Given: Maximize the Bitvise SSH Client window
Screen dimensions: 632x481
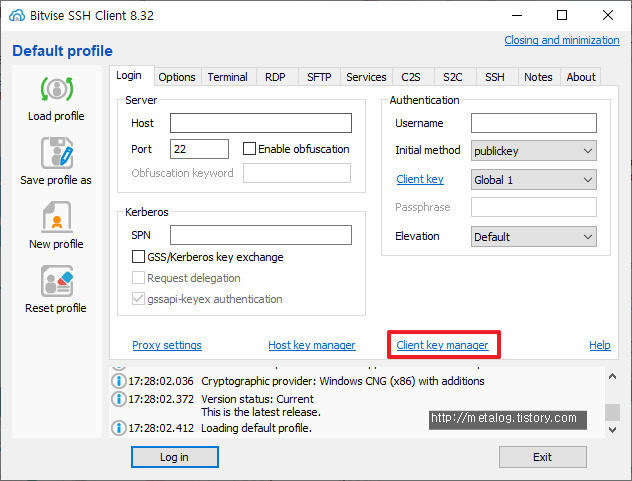Looking at the screenshot, I should pyautogui.click(x=562, y=15).
